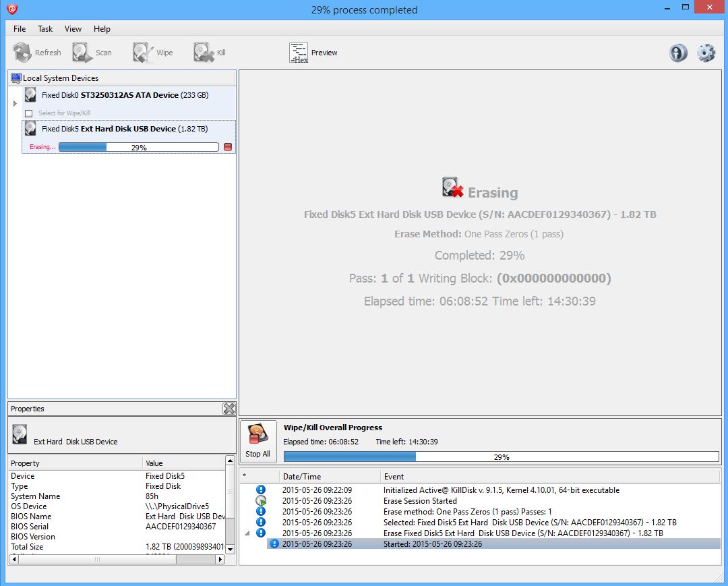
Task: Click properties horizontal scroll left arrow
Action: pyautogui.click(x=14, y=559)
